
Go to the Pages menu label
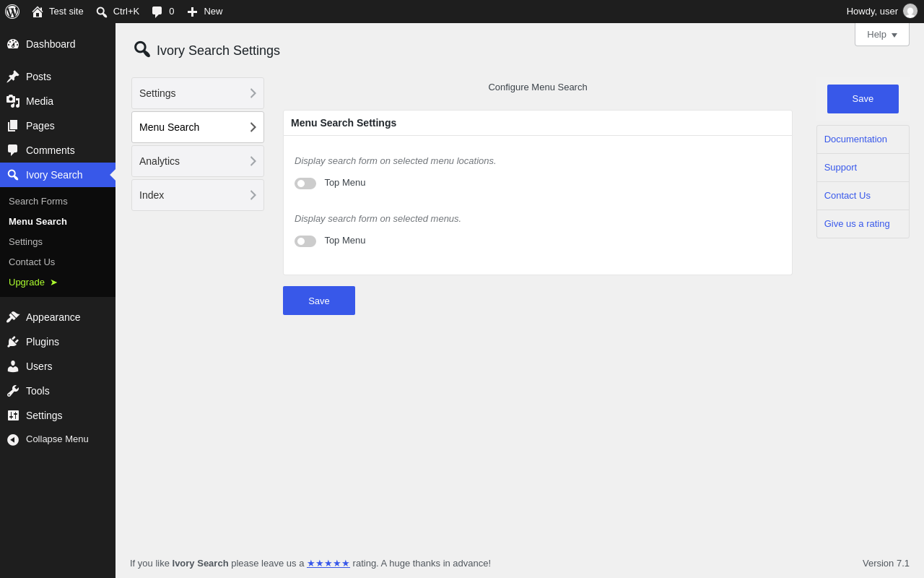40,126
